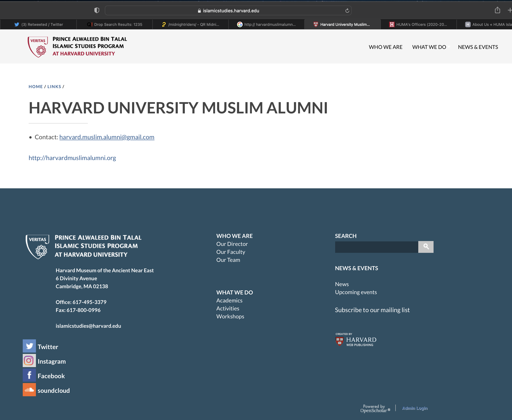Click the harvard.muslim.alumni@gmail.com email link
Viewport: 512px width, 420px height.
tap(107, 137)
